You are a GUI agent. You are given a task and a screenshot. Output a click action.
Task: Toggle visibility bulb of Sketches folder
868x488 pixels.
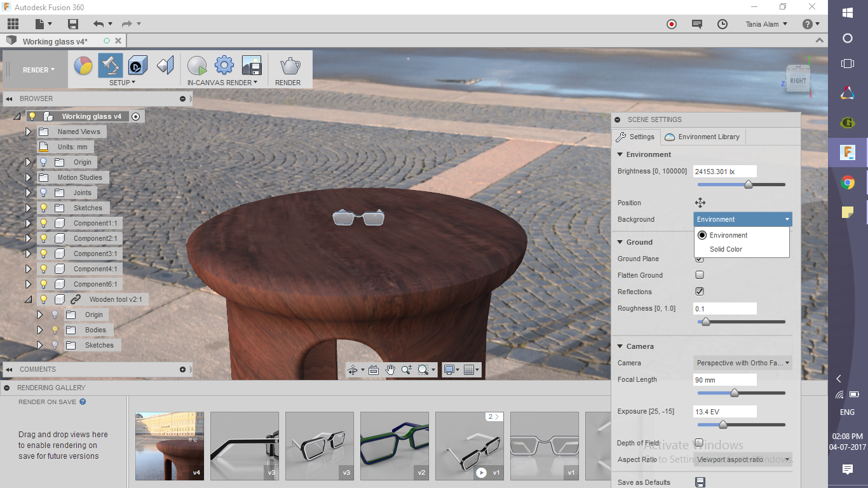[x=43, y=208]
